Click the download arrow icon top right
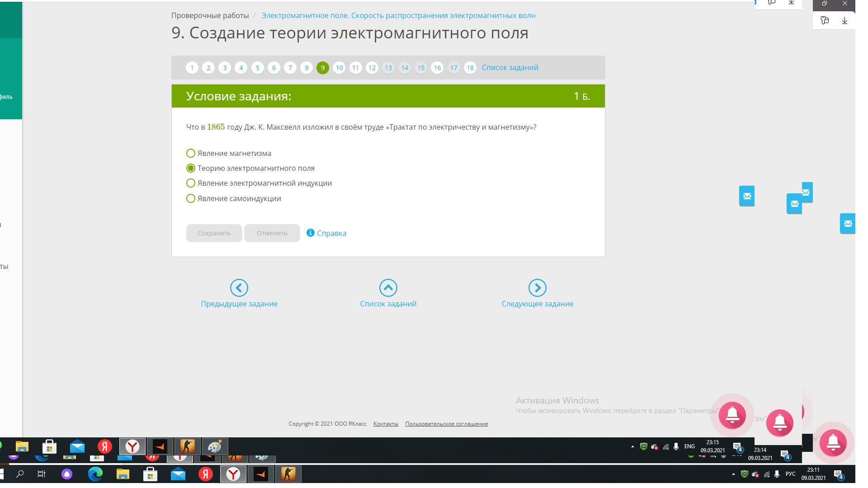The image size is (868, 488). tap(844, 21)
